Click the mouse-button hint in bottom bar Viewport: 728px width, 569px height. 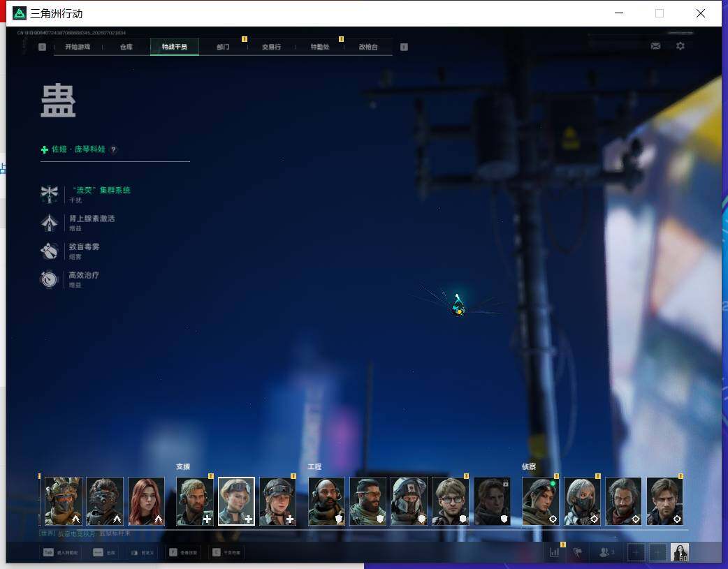pyautogui.click(x=134, y=553)
